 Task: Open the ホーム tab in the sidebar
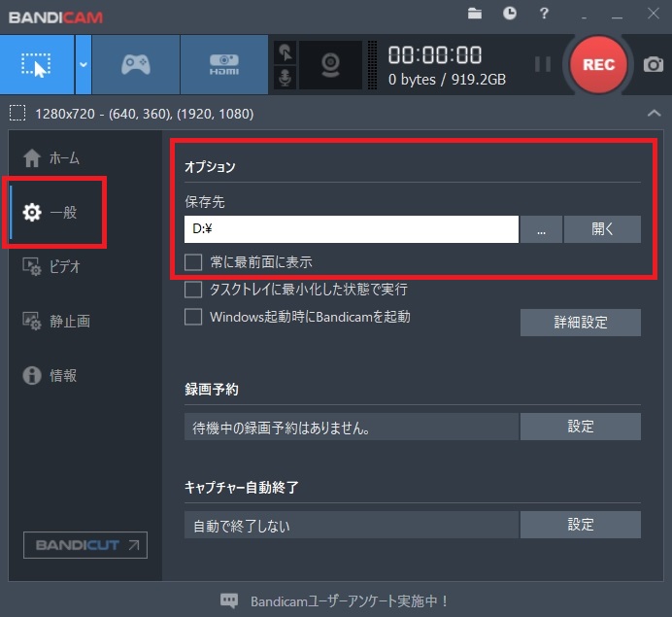51,157
